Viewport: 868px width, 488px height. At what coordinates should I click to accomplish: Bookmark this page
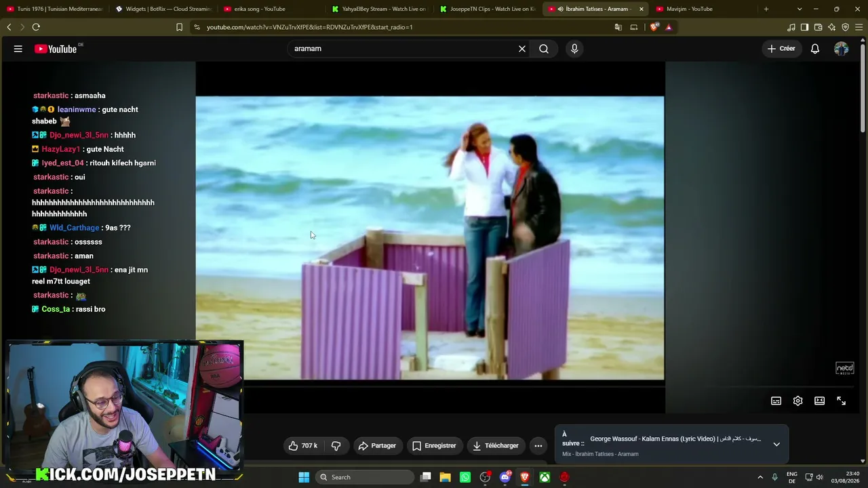179,27
